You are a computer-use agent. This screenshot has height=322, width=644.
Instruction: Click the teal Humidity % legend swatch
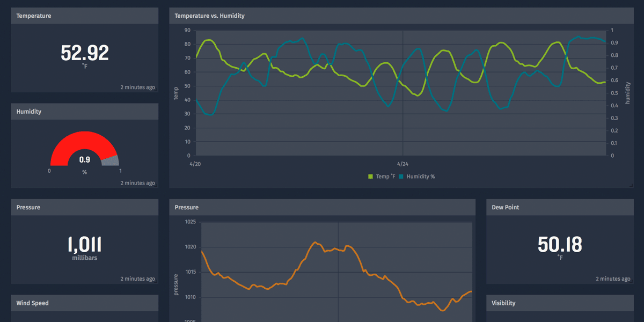click(401, 177)
